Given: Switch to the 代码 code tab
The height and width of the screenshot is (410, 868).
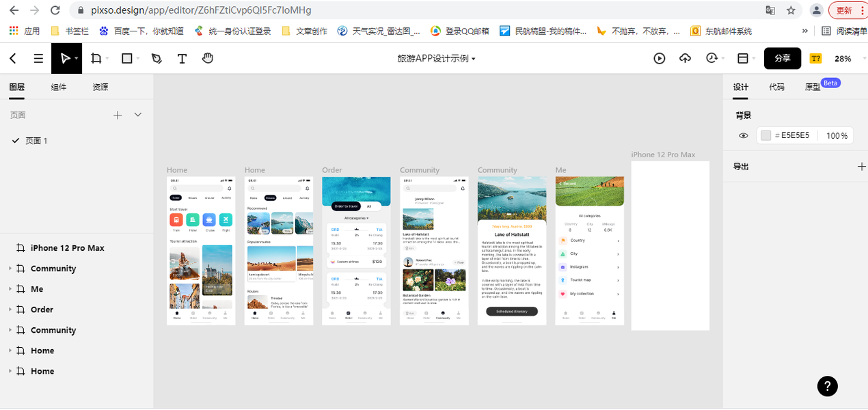Looking at the screenshot, I should 776,87.
